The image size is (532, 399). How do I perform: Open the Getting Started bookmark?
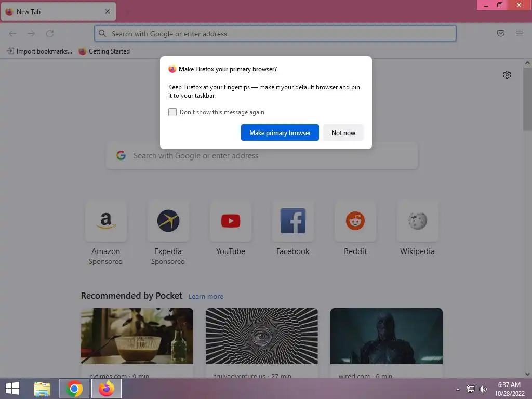104,51
